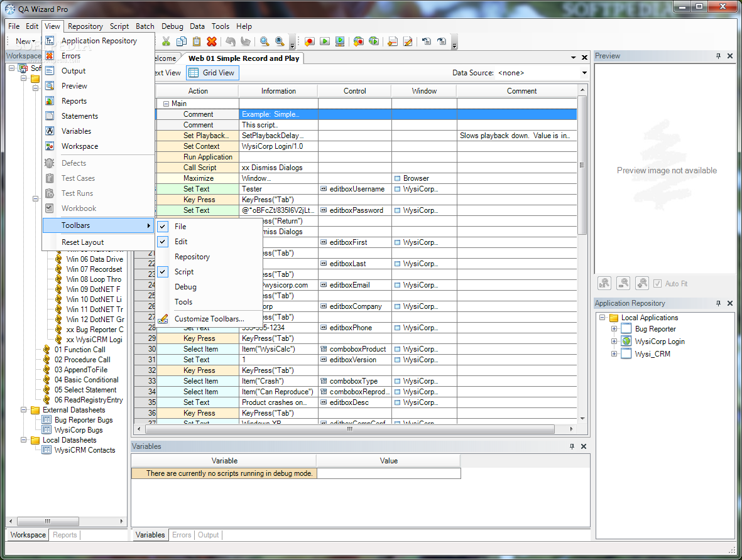
Task: Open the Data Source dropdown
Action: pos(584,73)
